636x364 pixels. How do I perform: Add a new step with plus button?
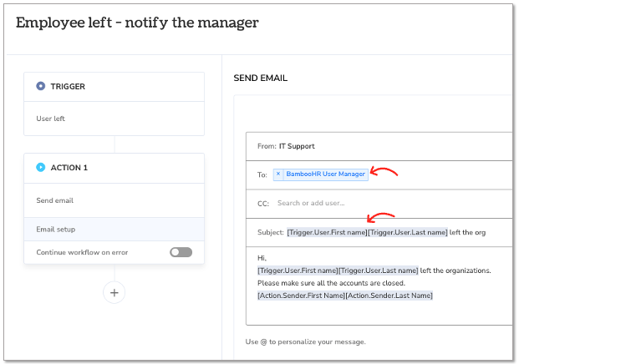pos(114,293)
